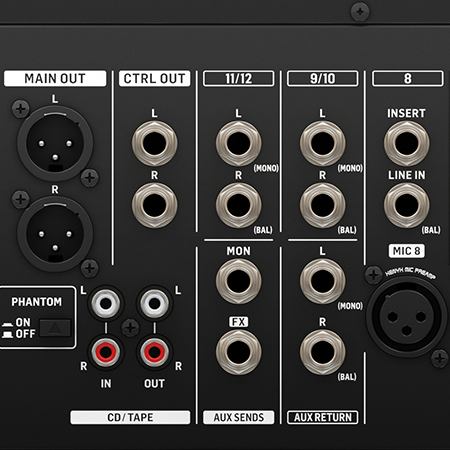450x450 pixels.
Task: Select the CTRL OUT right jack
Action: (155, 205)
